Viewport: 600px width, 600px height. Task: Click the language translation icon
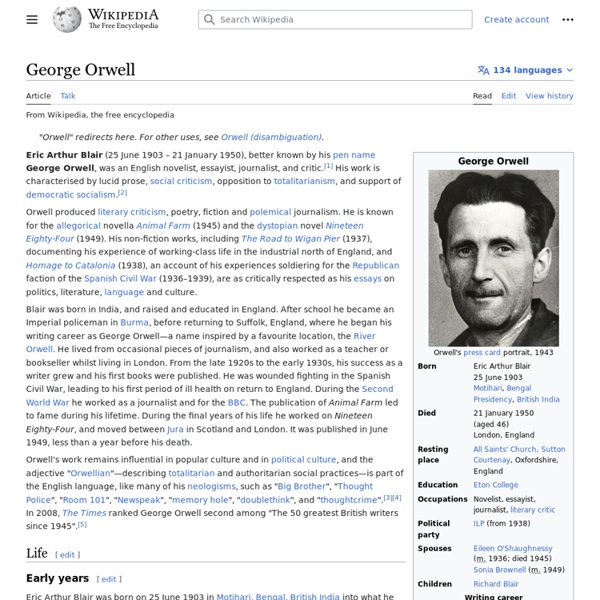[x=483, y=70]
